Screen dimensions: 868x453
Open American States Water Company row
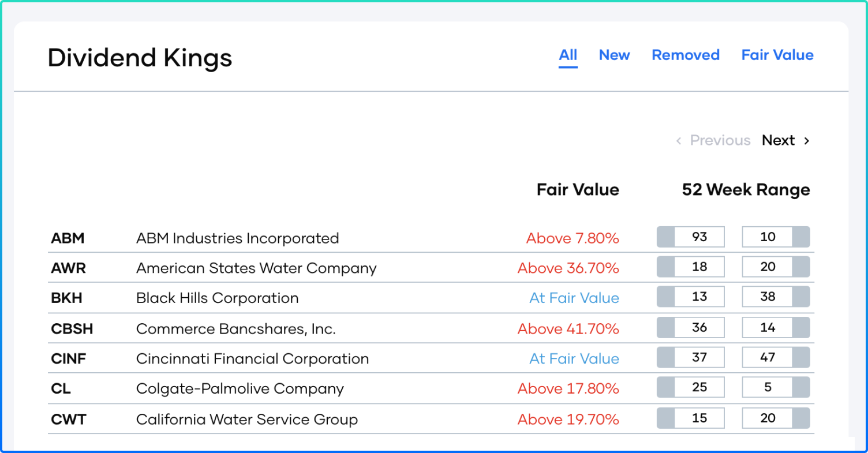[x=256, y=268]
